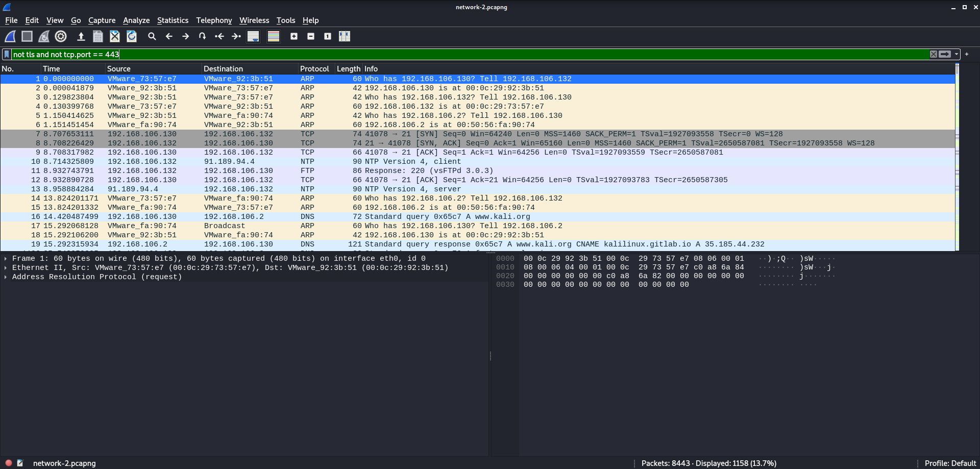
Task: Jump to the first packet
Action: tap(219, 36)
